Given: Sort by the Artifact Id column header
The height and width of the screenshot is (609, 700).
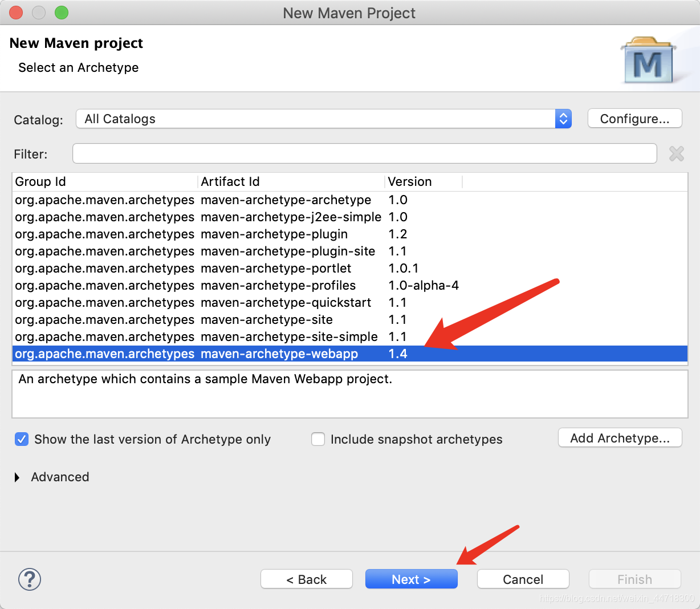Looking at the screenshot, I should click(x=291, y=181).
